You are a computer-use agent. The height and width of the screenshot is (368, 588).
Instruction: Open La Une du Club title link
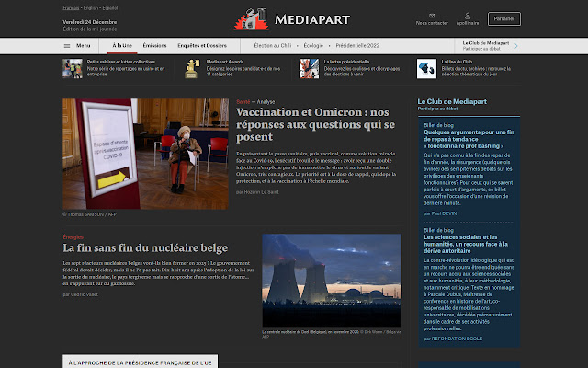pyautogui.click(x=457, y=62)
